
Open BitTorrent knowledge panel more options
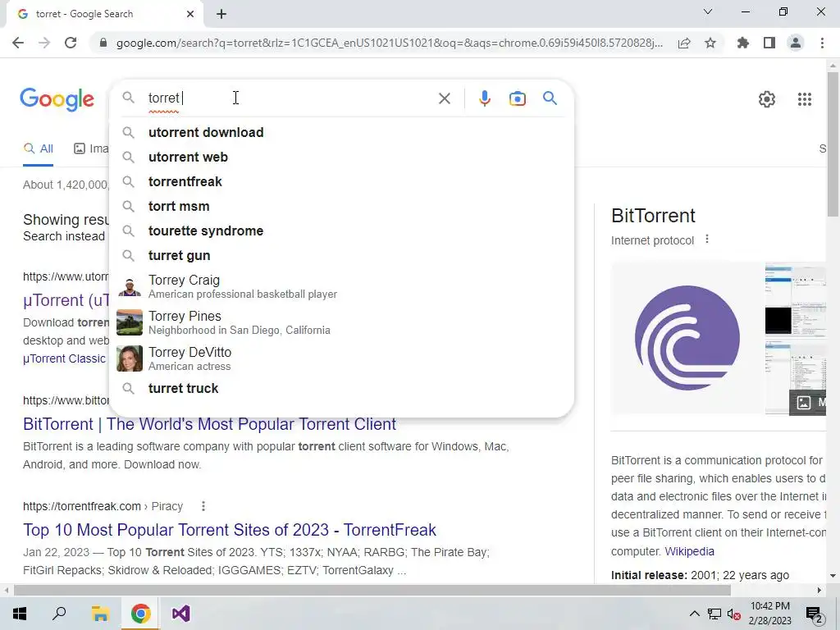click(707, 239)
